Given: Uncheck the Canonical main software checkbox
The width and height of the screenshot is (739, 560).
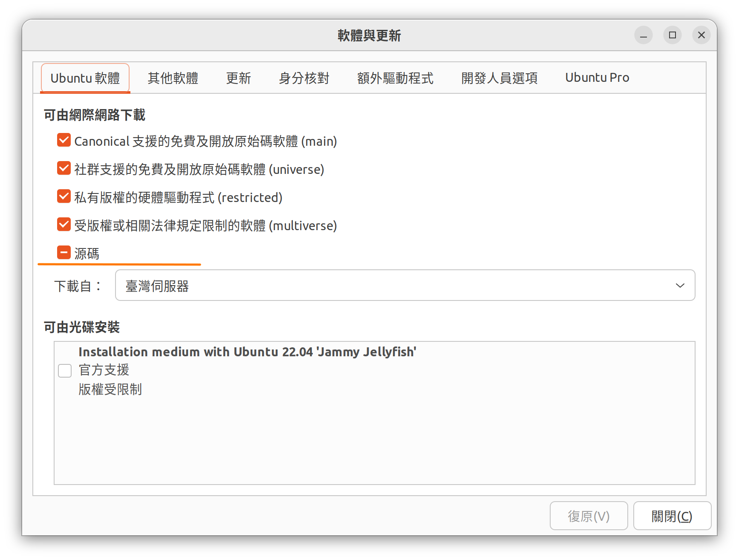Looking at the screenshot, I should (64, 140).
